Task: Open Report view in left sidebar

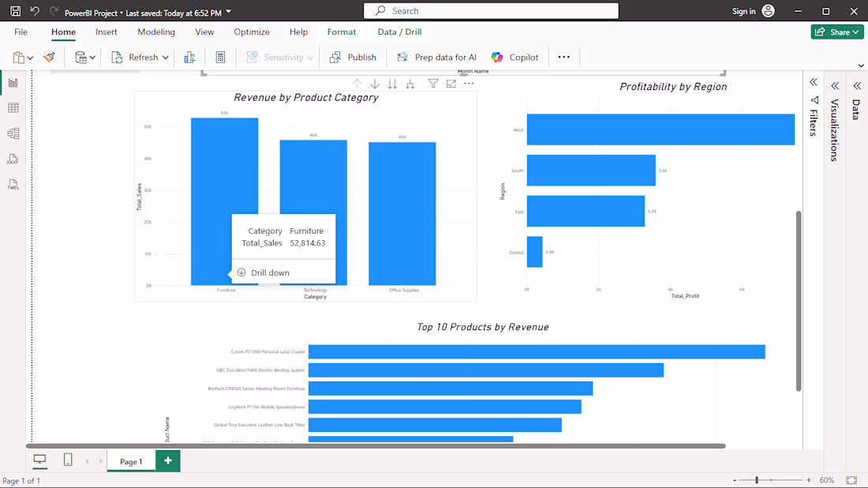Action: [x=13, y=83]
